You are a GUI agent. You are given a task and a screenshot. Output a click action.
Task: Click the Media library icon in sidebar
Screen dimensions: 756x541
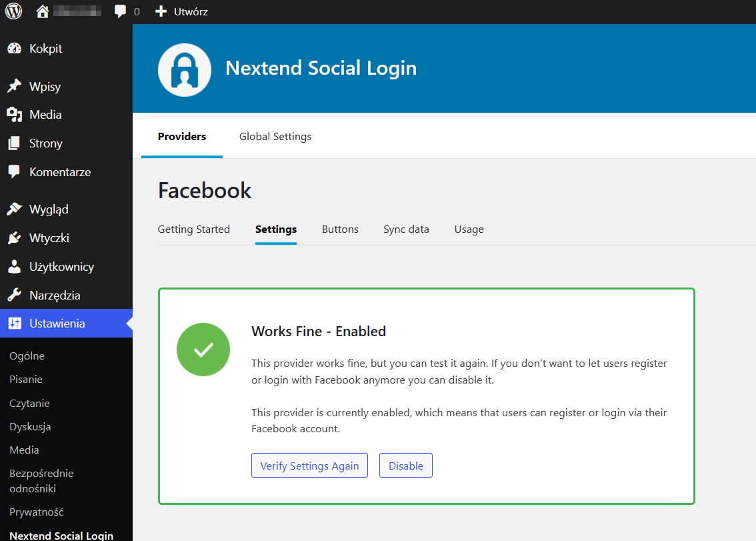pyautogui.click(x=15, y=114)
